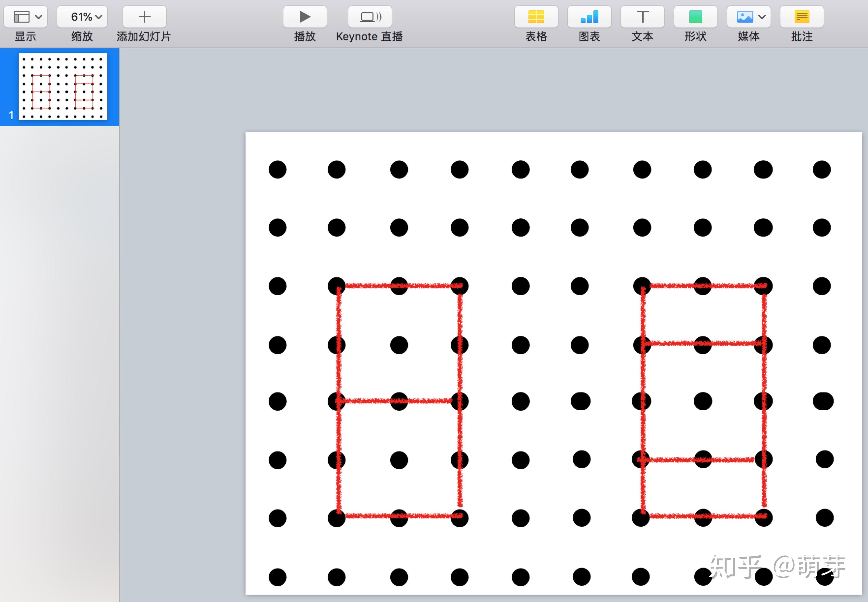868x602 pixels.
Task: Expand the 媒体 dropdown arrow
Action: point(762,17)
